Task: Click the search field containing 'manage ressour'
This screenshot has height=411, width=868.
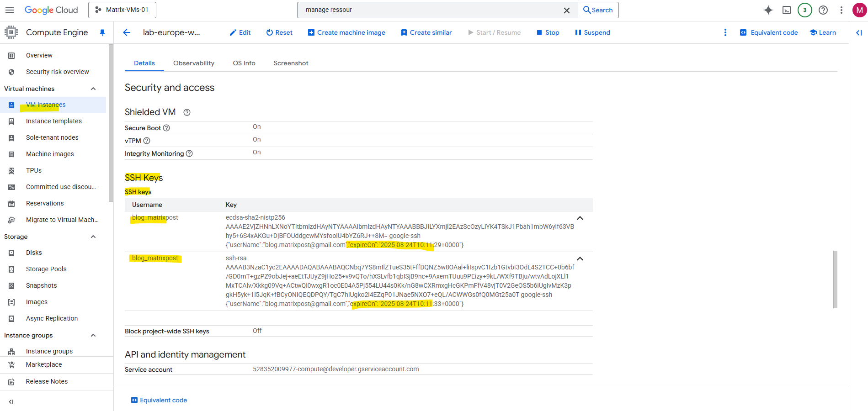Action: click(430, 10)
